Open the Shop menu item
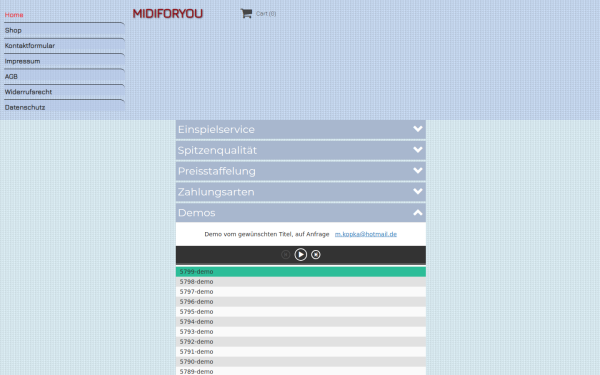The width and height of the screenshot is (600, 375). (x=13, y=30)
